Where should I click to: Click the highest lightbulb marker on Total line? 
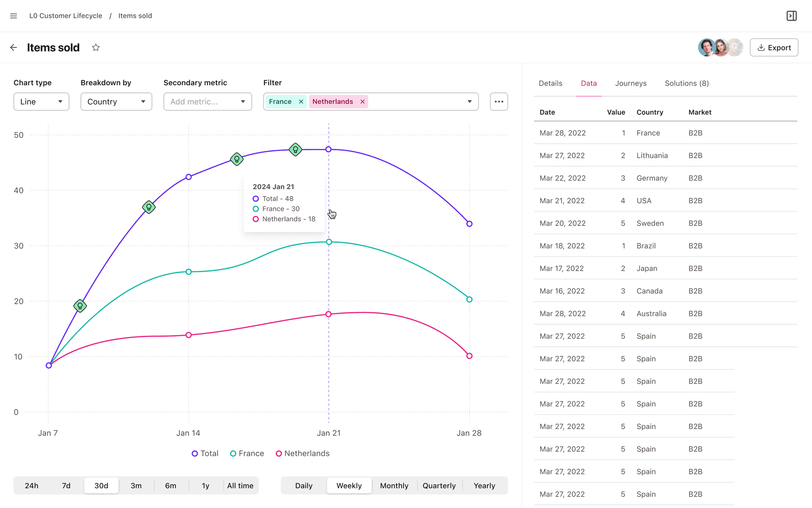(x=295, y=150)
